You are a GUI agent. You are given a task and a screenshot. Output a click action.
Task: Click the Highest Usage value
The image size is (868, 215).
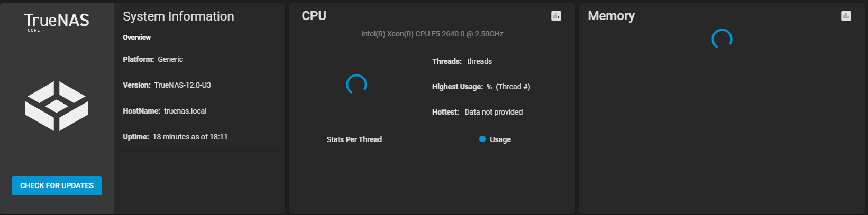[x=508, y=87]
